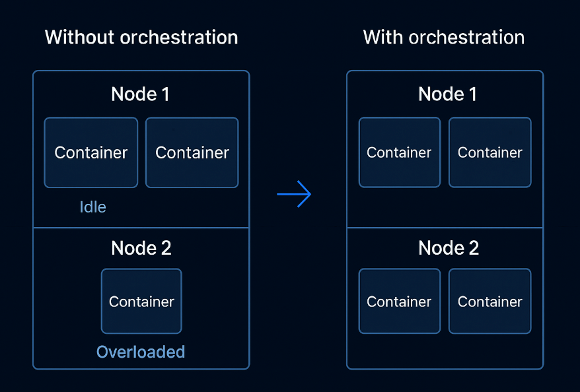Select the Node 2 label in the right diagram
Image resolution: width=580 pixels, height=392 pixels.
tap(447, 247)
